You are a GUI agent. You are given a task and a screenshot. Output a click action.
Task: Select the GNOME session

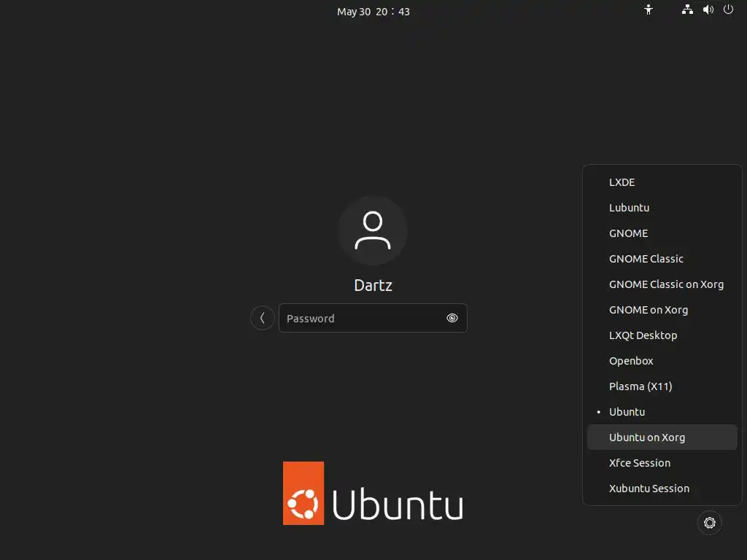(662, 233)
